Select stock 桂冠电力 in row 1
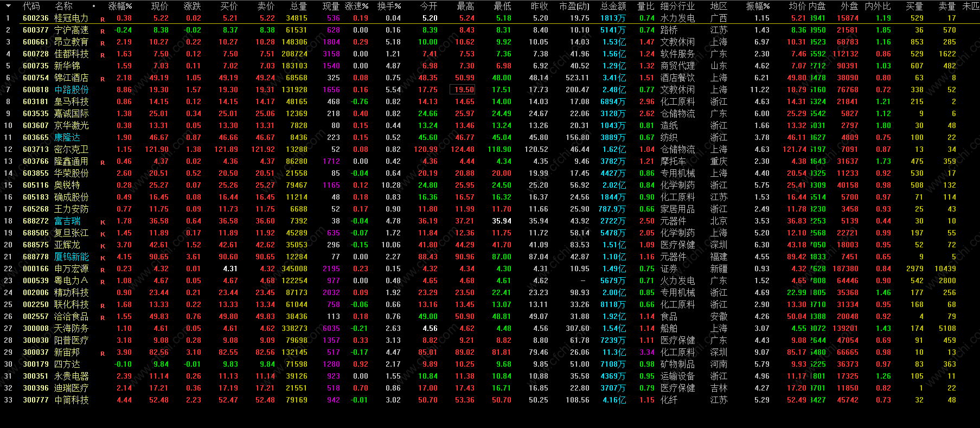Image resolution: width=980 pixels, height=428 pixels. (x=71, y=18)
